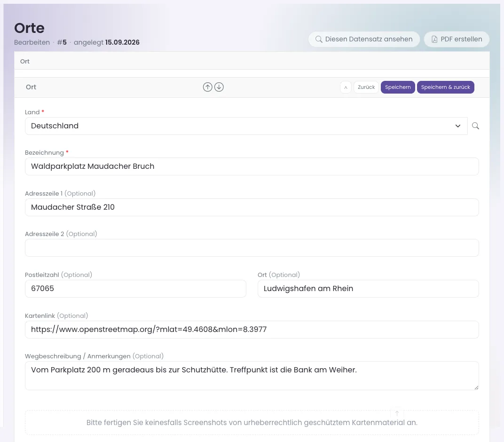
Task: Click the move-up arrow icon beside Ort
Action: click(x=208, y=87)
